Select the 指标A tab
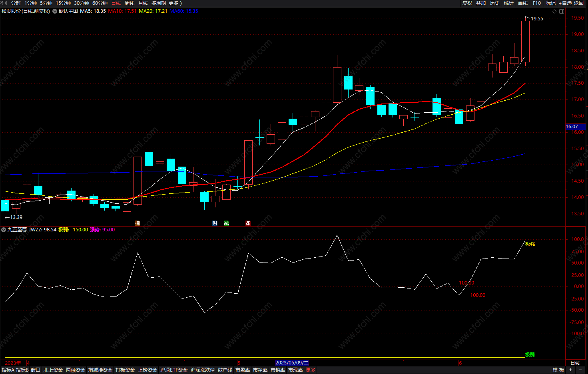This screenshot has height=374, width=588. click(x=8, y=370)
